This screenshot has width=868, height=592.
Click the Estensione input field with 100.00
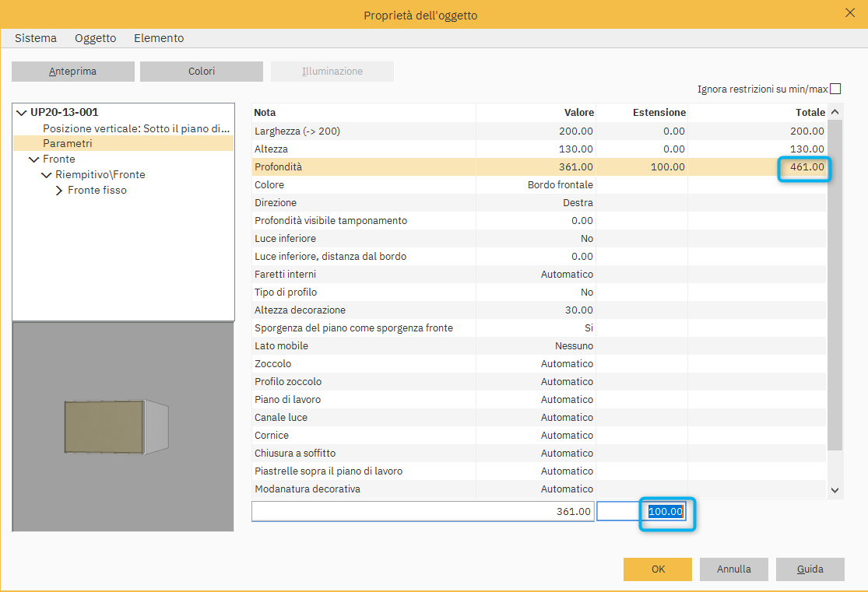(x=641, y=511)
